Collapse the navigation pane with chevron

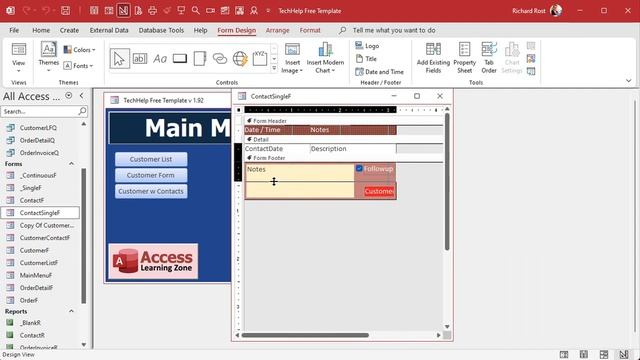(82, 96)
